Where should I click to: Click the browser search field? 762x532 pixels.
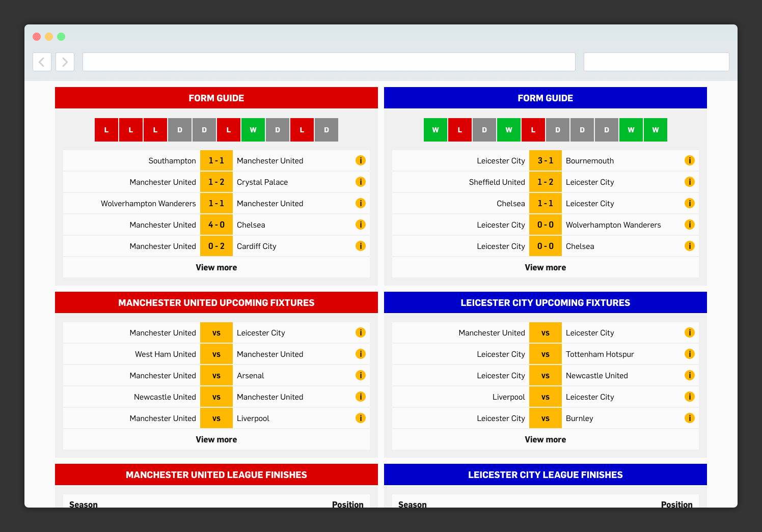656,62
